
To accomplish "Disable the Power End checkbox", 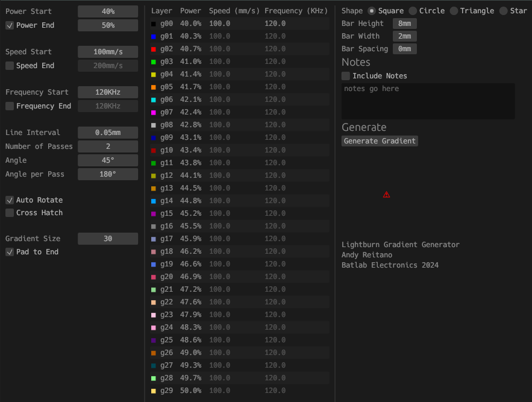I will [10, 25].
